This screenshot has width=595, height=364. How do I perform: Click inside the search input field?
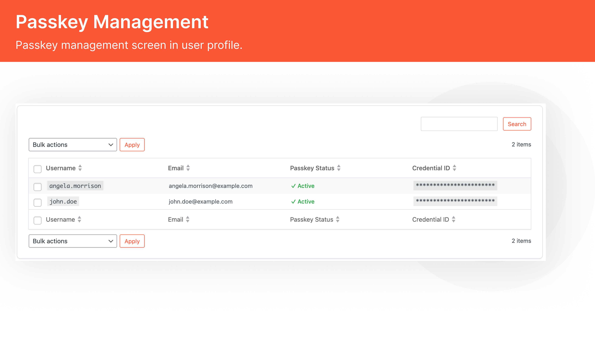459,124
